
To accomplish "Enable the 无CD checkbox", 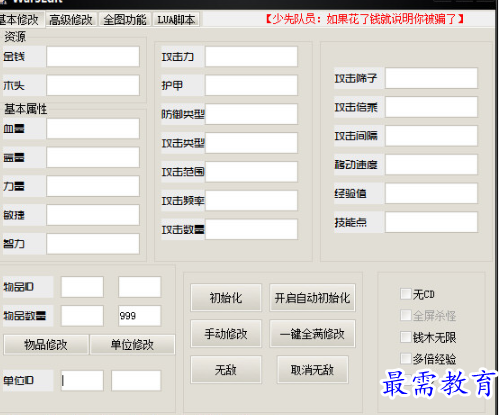I will point(406,294).
